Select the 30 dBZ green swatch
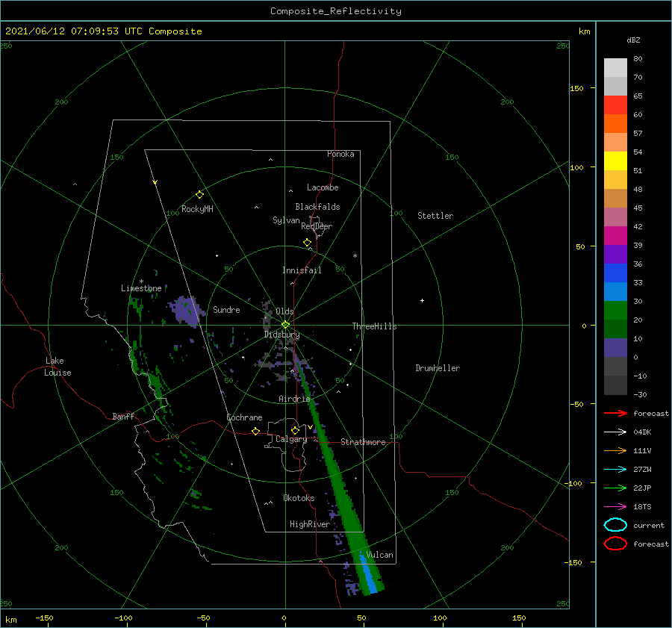Screen dimensions: 672x628 point(615,310)
